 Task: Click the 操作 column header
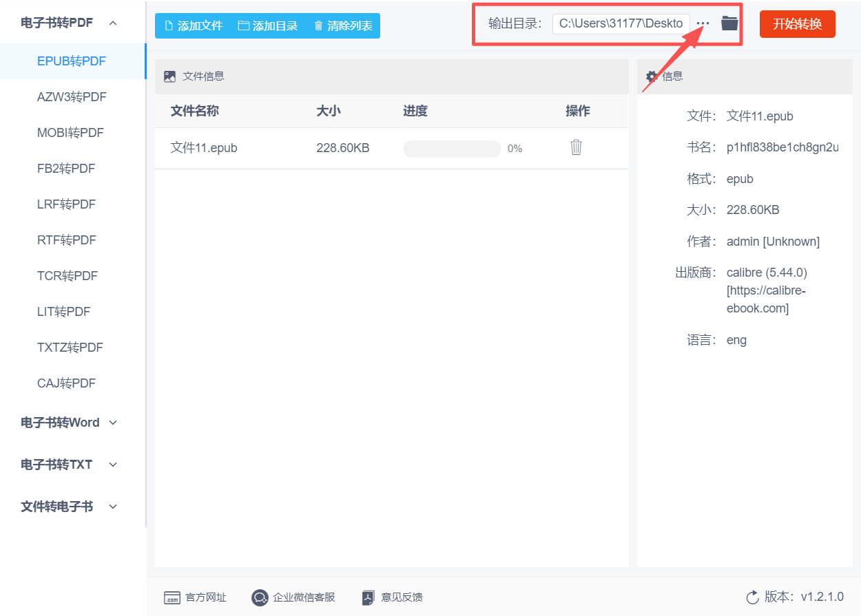pos(578,111)
